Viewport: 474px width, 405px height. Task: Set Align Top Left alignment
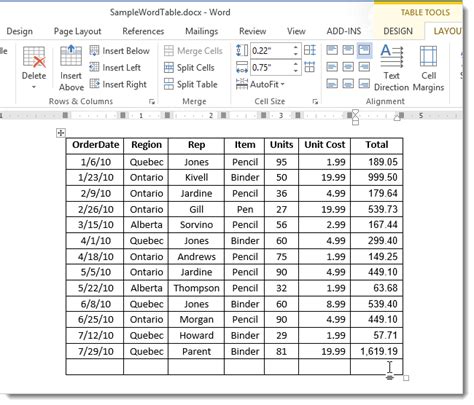pos(332,50)
